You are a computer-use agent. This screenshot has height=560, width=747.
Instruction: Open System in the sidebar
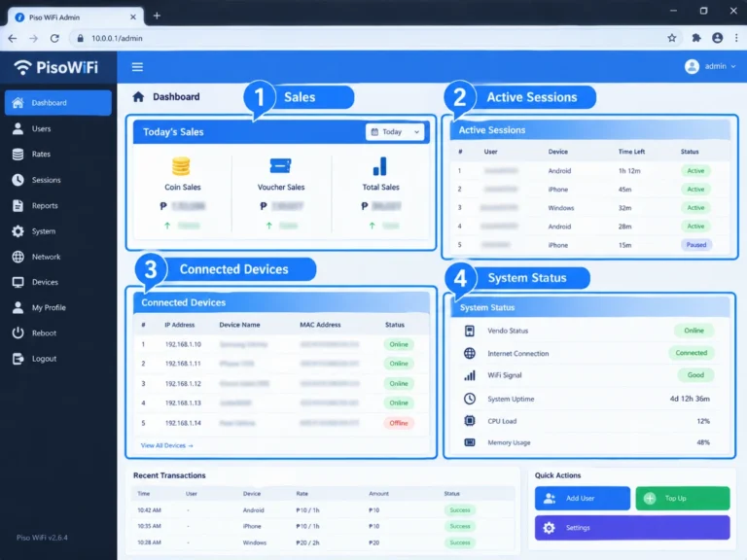pos(58,231)
